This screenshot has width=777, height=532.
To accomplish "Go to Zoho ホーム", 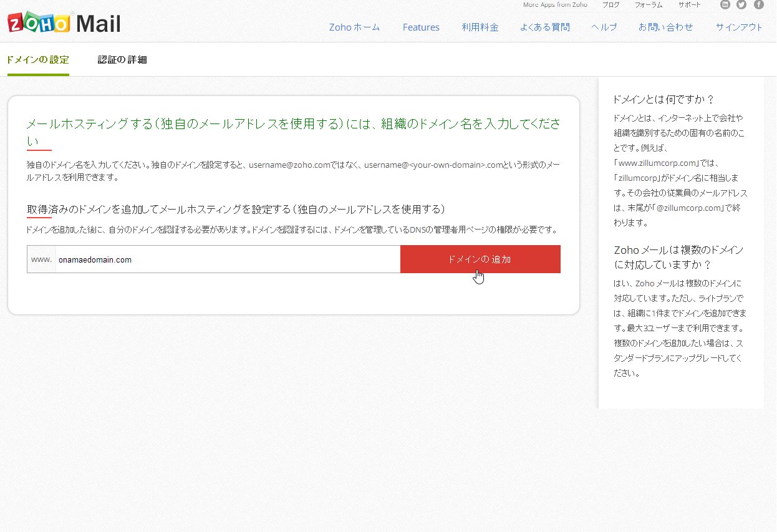I will tap(354, 27).
